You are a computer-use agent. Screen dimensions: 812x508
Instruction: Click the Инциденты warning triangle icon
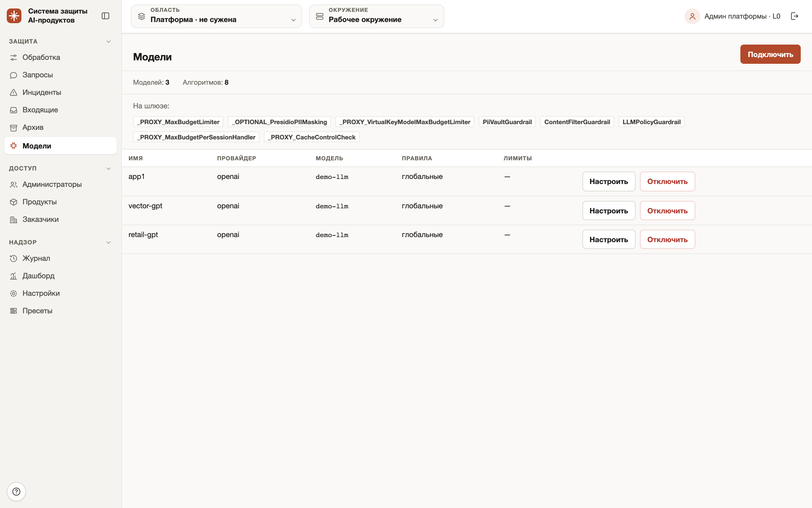point(14,92)
